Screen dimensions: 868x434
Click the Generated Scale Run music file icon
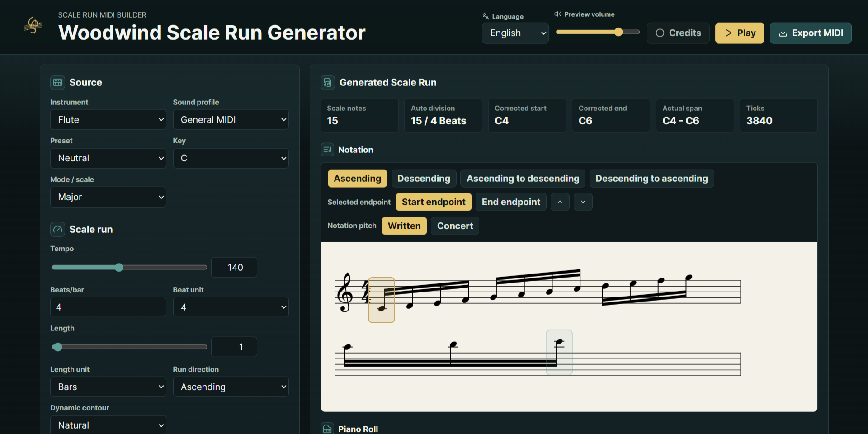(x=328, y=82)
